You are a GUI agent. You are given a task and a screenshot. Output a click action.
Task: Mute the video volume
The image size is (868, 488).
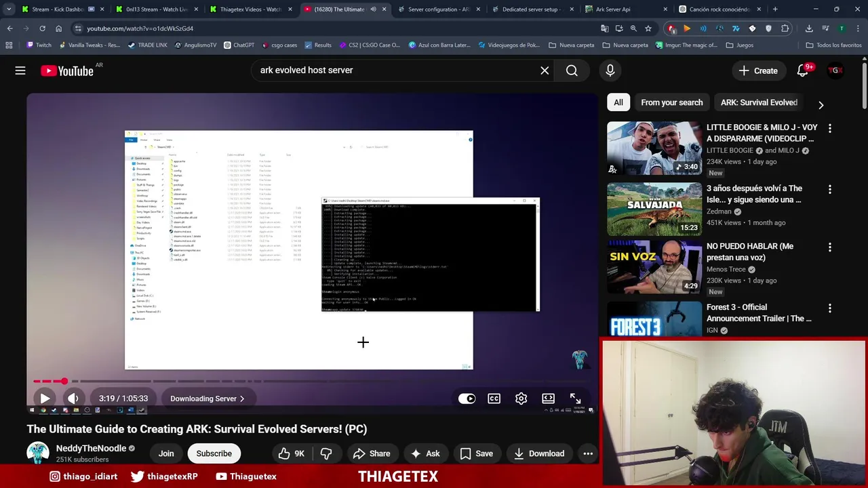pyautogui.click(x=73, y=399)
